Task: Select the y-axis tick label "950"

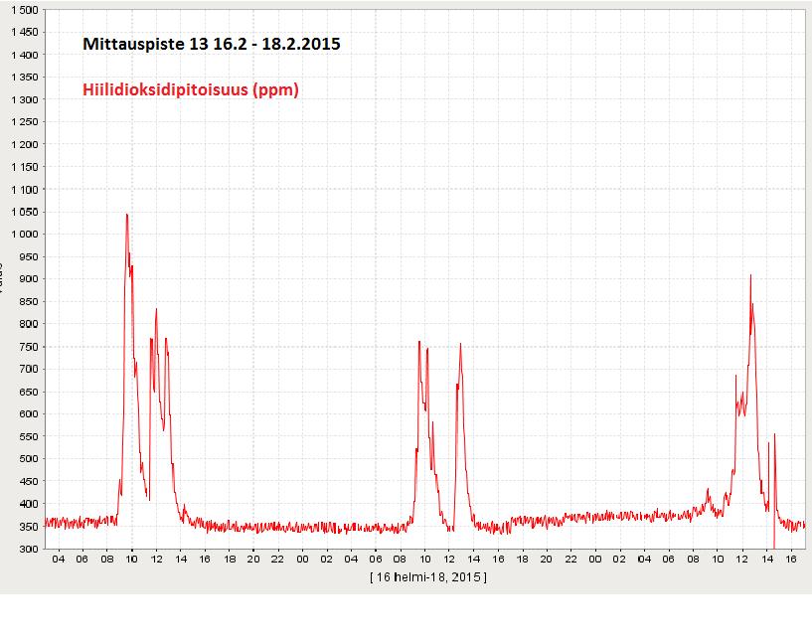Action: tap(29, 256)
